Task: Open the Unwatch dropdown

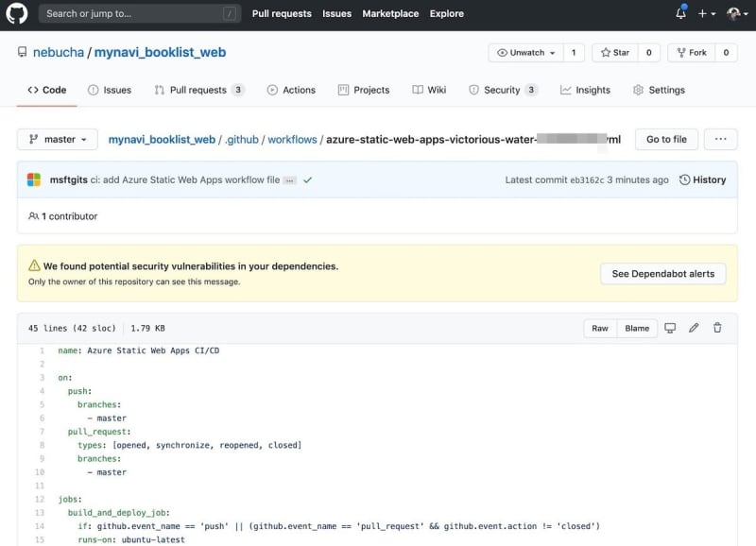Action: [525, 53]
